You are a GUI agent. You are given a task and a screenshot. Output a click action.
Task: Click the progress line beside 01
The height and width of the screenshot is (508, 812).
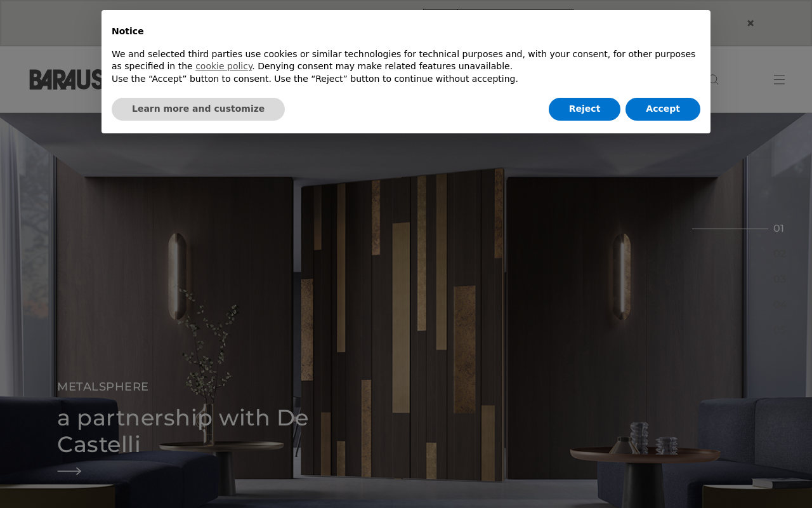point(730,229)
